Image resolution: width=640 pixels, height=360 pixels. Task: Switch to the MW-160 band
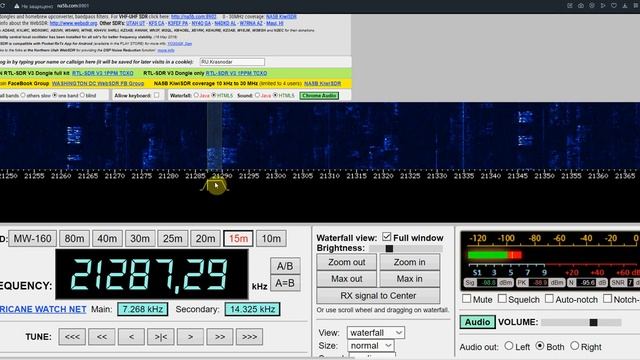click(33, 238)
